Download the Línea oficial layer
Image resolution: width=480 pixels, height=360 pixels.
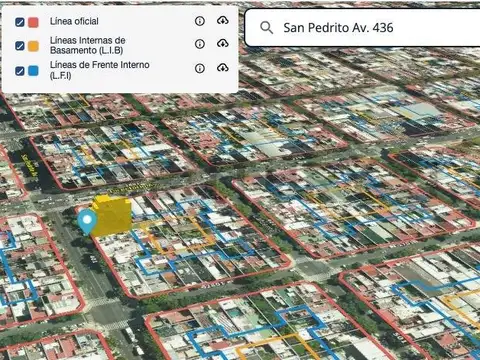(x=223, y=21)
